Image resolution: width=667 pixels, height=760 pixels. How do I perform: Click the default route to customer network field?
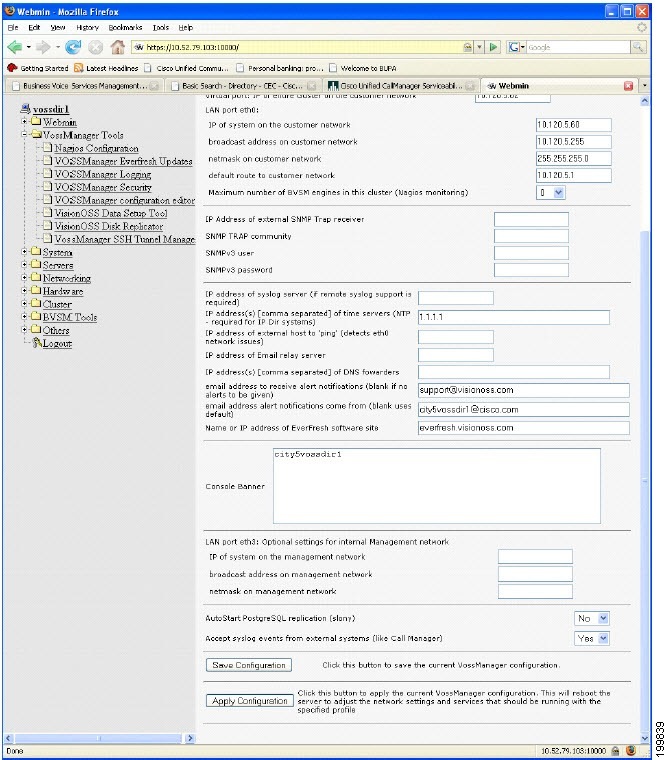[x=573, y=175]
